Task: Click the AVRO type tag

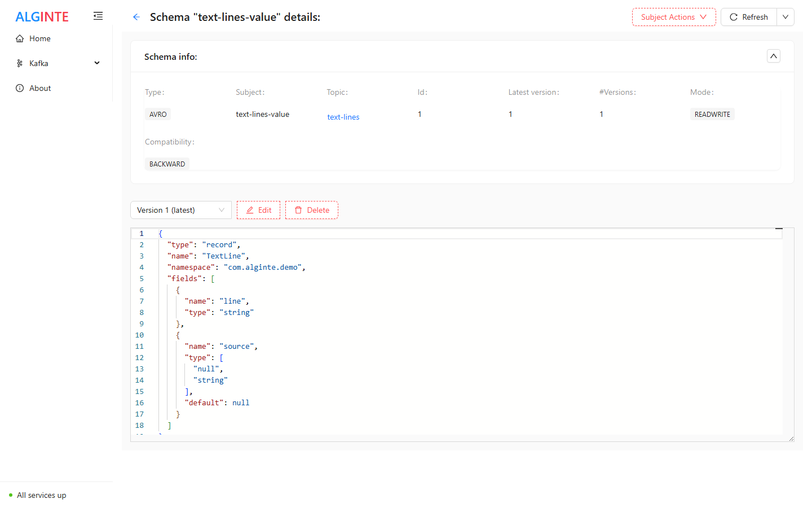Action: 158,114
